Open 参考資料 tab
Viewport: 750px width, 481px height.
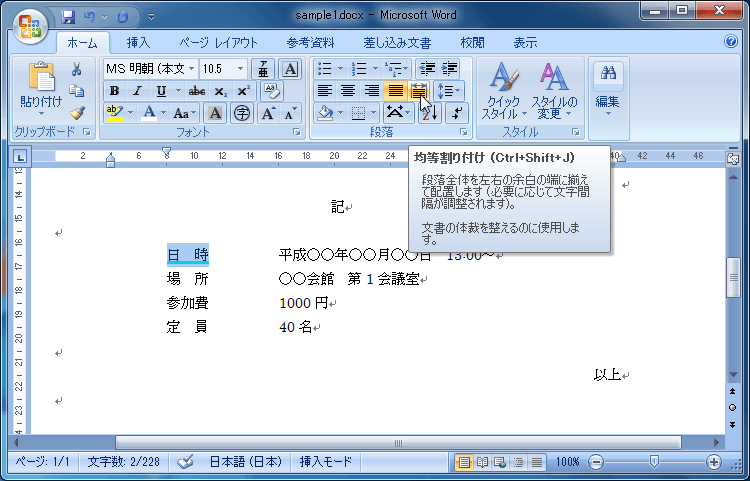tap(310, 43)
